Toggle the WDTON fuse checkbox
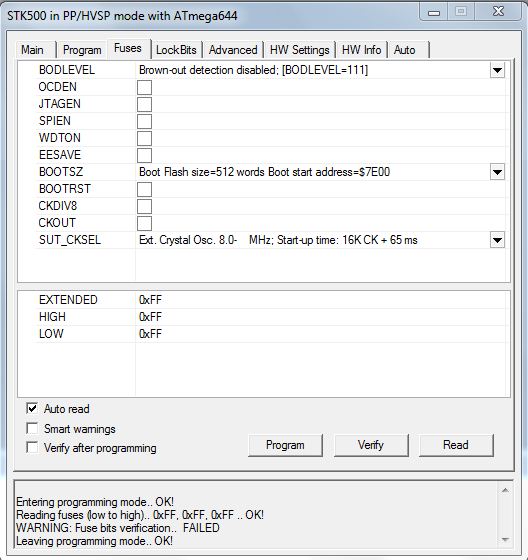The image size is (528, 560). 144,138
